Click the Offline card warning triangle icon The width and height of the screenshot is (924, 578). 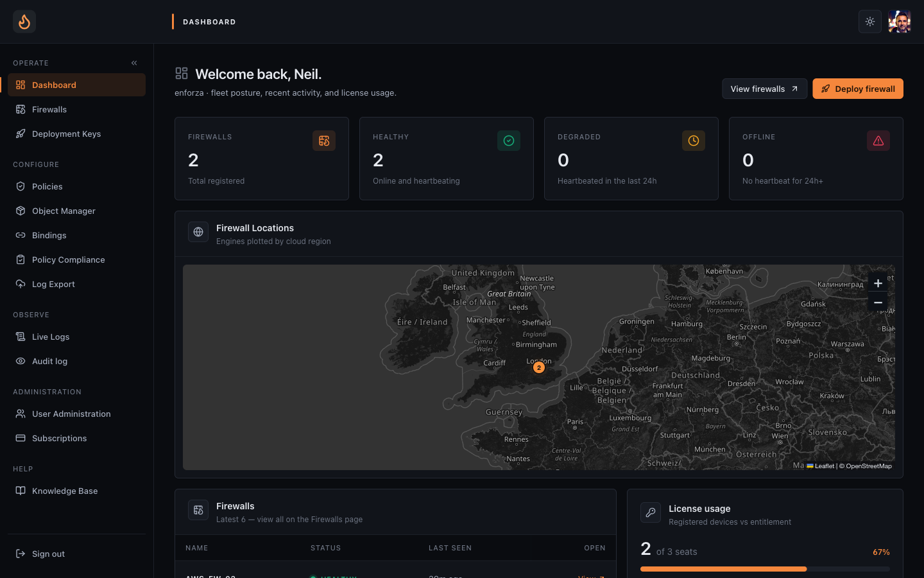(x=878, y=141)
